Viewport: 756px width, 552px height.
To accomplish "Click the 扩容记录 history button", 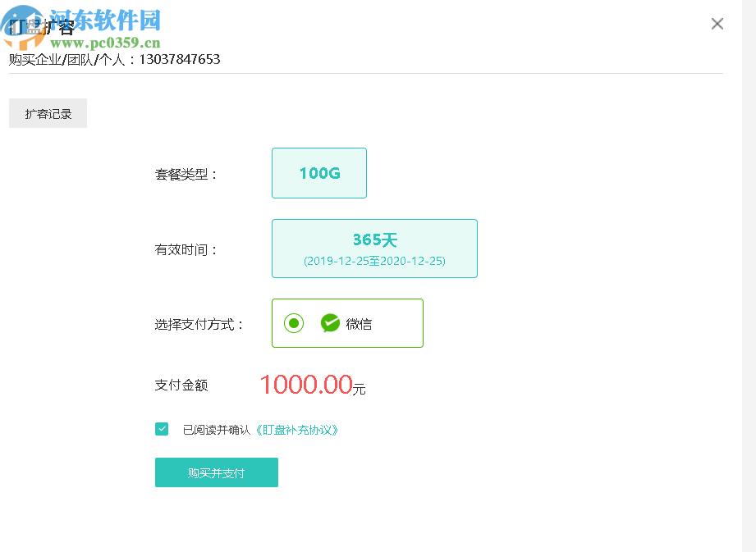I will click(47, 113).
